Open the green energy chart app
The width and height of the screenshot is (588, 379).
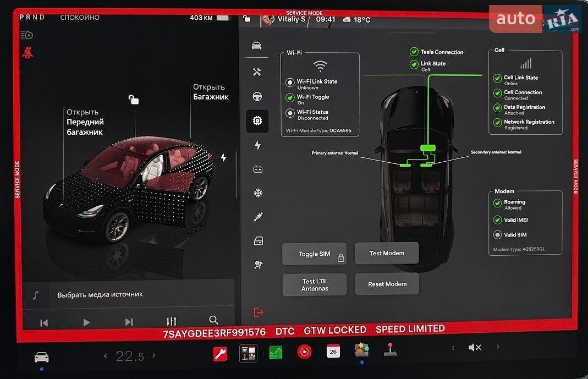[x=276, y=353]
